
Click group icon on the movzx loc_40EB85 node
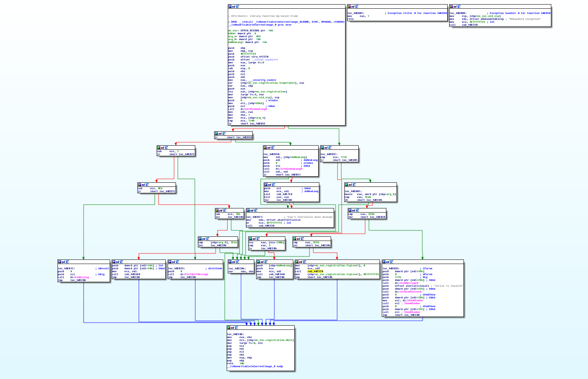click(354, 185)
